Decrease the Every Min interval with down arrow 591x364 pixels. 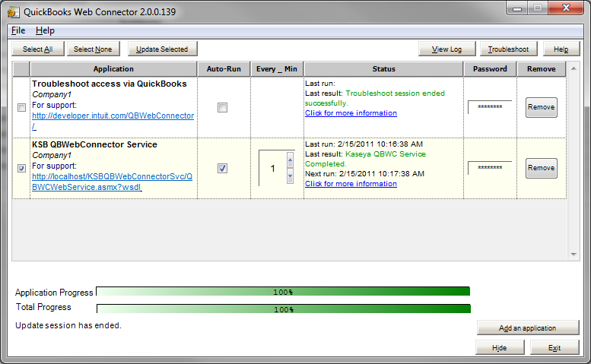(x=290, y=176)
